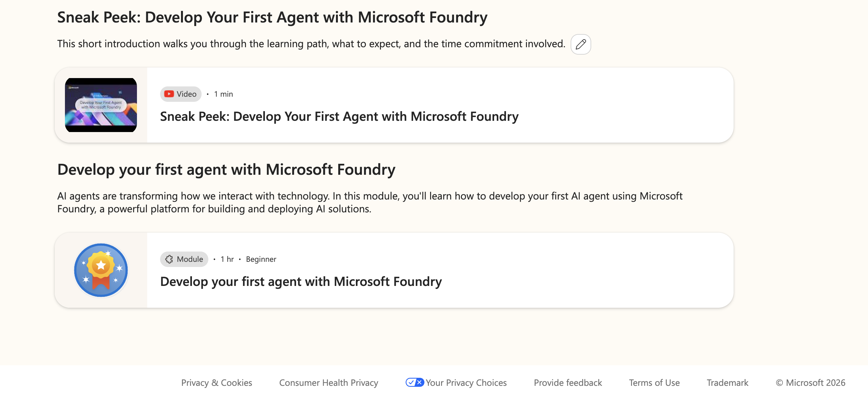868x399 pixels.
Task: Open the Develop your first agent module title
Action: [x=301, y=281]
